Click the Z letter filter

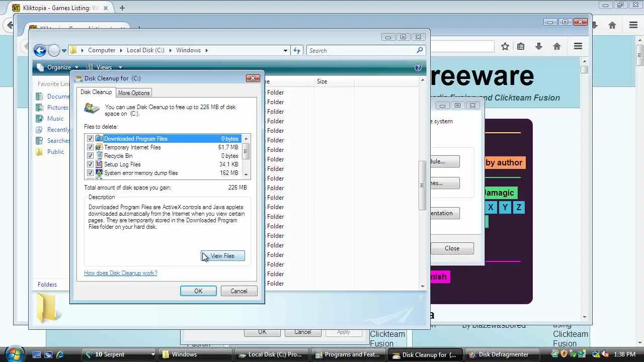point(519,207)
